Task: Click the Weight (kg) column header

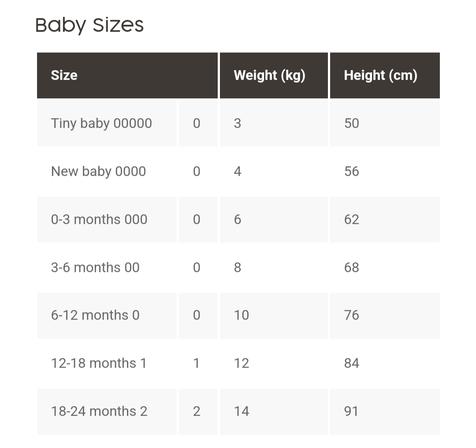Action: (269, 75)
